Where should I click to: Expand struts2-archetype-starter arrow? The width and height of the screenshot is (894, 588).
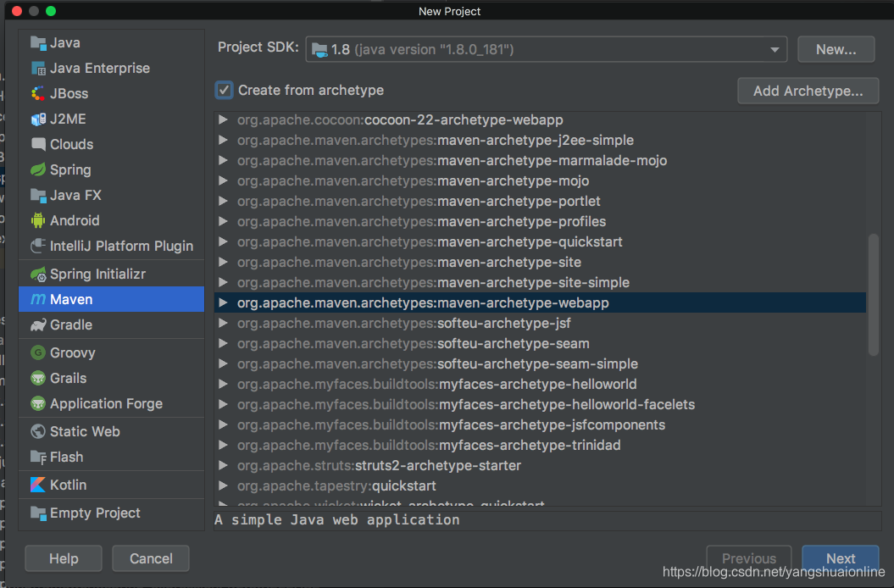coord(224,465)
